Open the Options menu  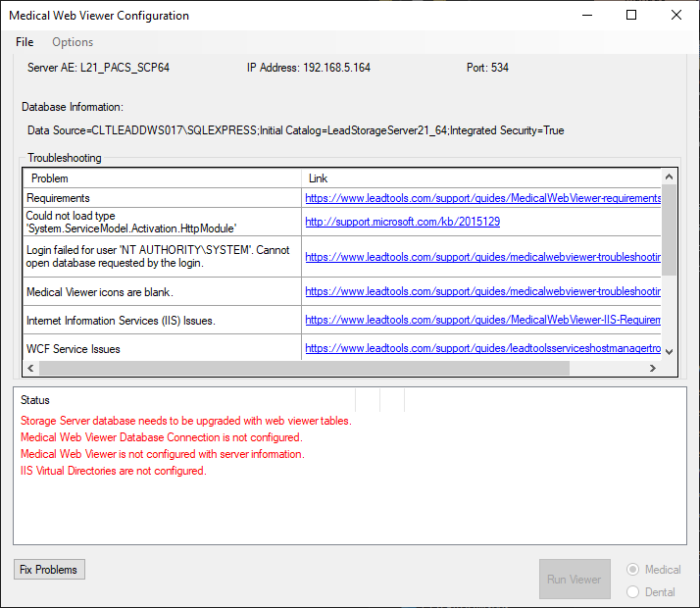click(x=73, y=42)
